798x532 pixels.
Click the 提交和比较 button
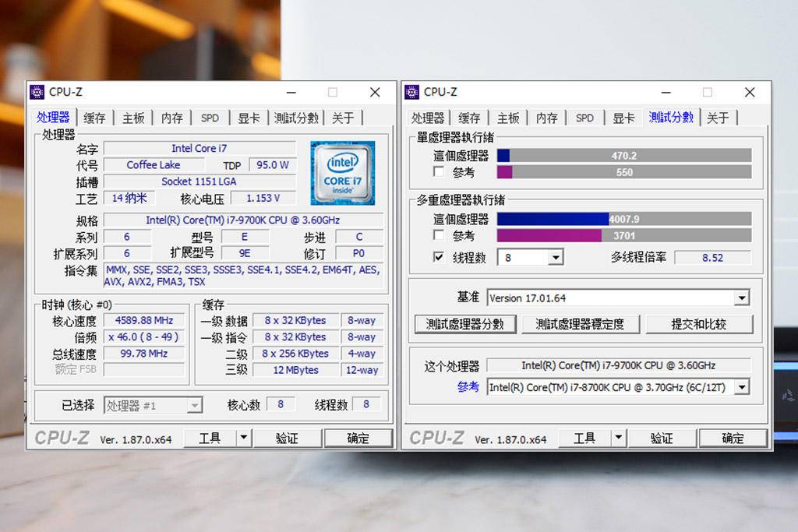(700, 324)
